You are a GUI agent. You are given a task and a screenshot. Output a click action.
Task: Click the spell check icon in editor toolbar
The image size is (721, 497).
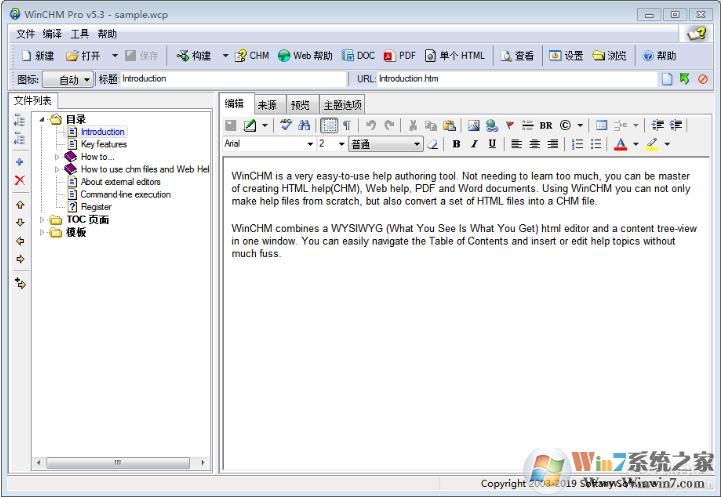[286, 125]
